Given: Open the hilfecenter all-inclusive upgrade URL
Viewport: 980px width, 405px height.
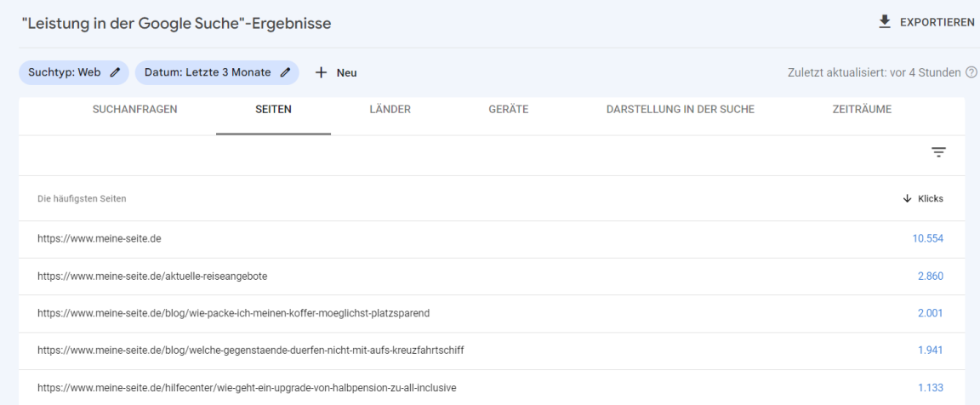Looking at the screenshot, I should (x=247, y=388).
